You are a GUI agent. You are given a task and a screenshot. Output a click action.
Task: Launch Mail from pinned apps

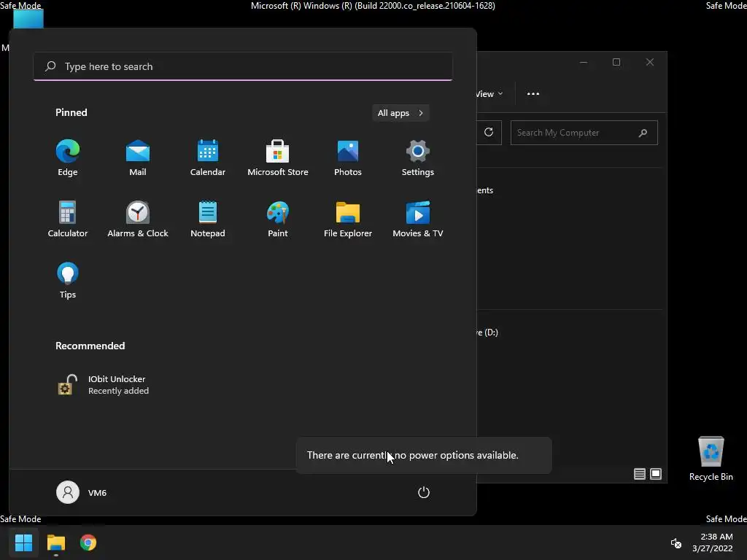tap(138, 158)
